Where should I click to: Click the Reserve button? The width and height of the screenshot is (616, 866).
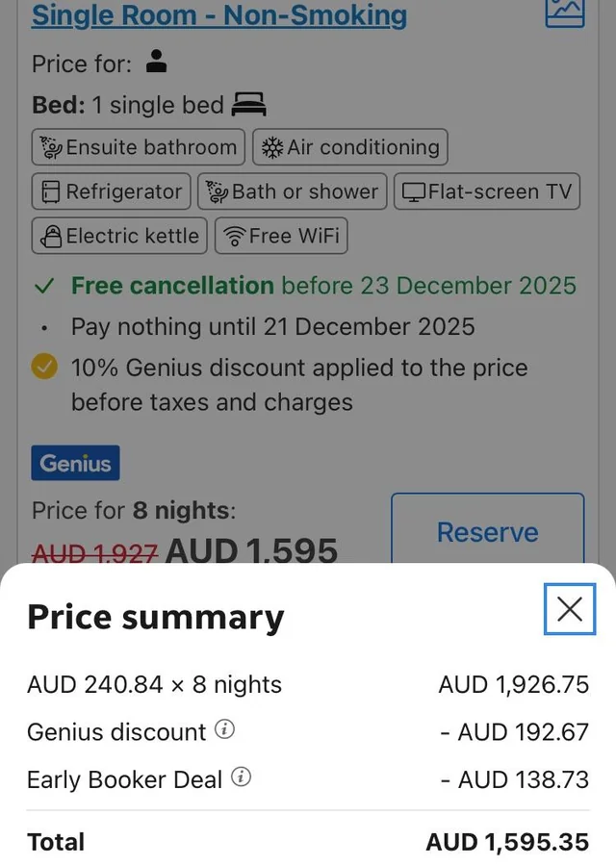[487, 531]
